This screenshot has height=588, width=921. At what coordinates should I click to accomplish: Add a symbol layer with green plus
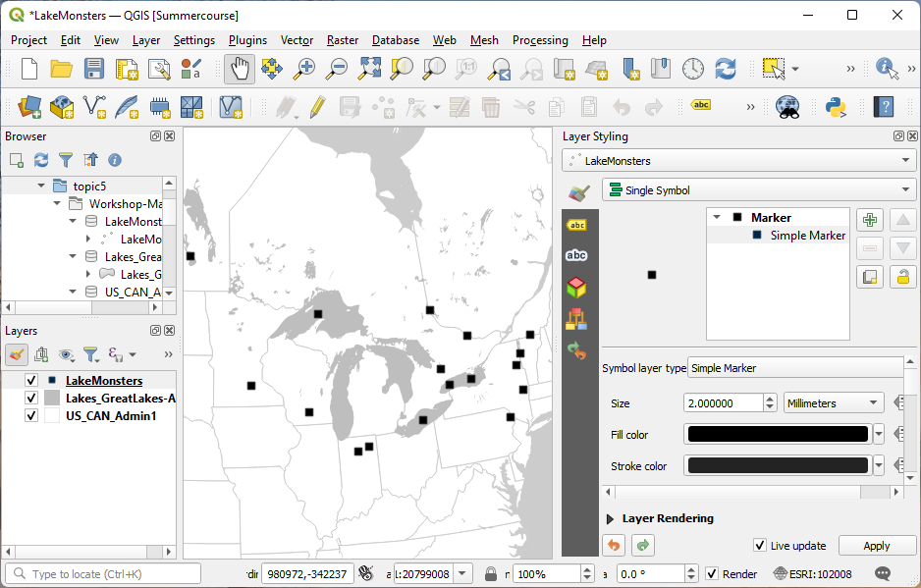(x=869, y=219)
